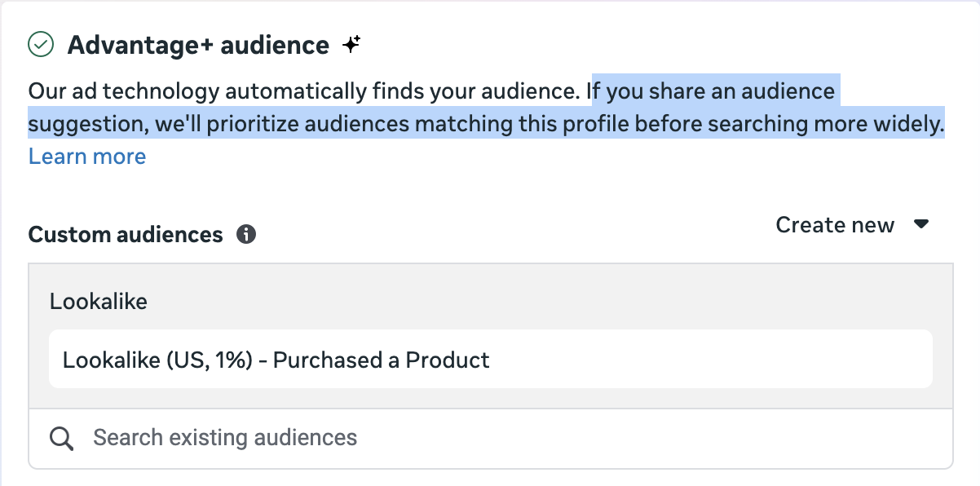The height and width of the screenshot is (486, 980).
Task: Open the Learn more link
Action: coord(87,157)
